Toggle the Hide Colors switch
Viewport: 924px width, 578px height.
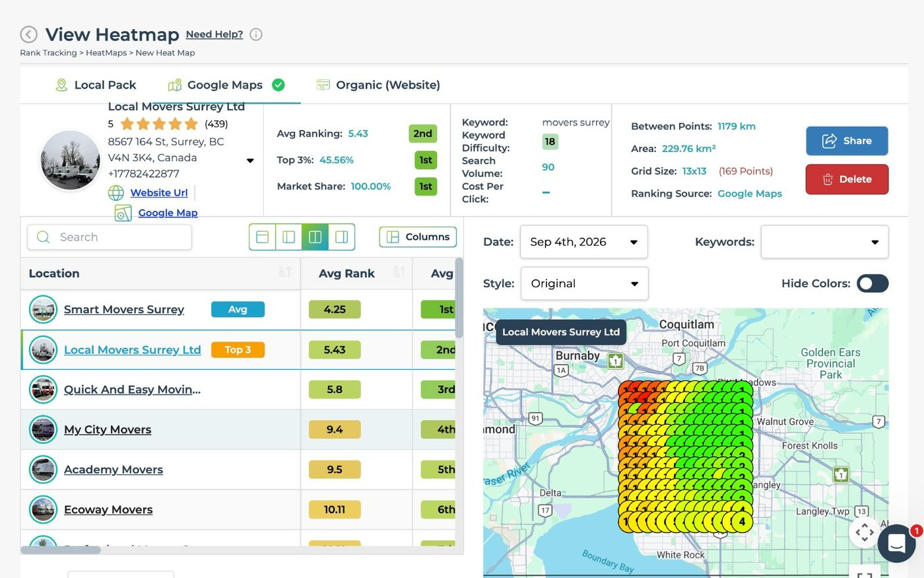point(873,283)
